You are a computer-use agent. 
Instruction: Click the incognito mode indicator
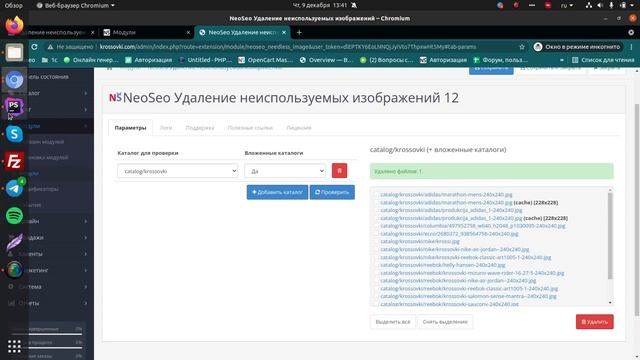578,47
